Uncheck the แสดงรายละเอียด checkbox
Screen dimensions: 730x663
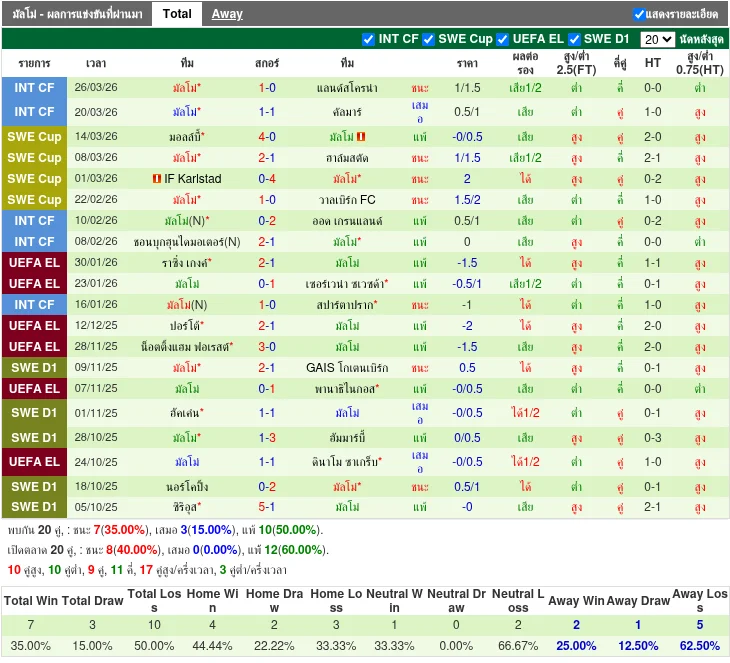coord(639,14)
